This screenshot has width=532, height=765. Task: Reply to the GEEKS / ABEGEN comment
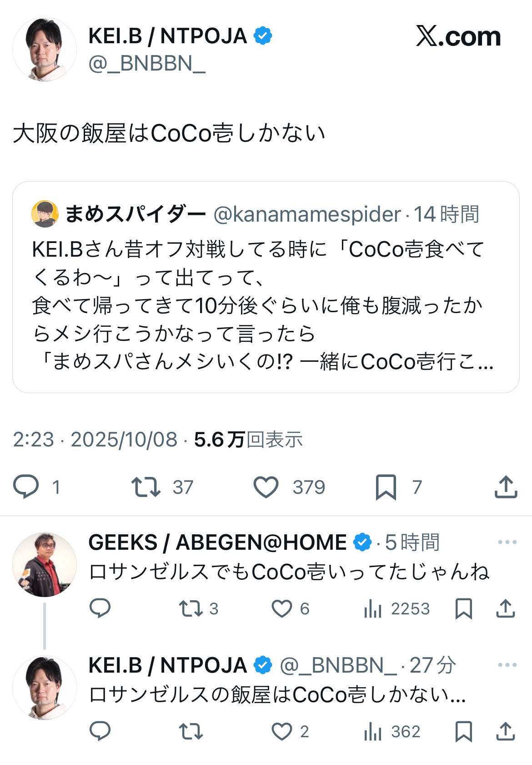(100, 608)
